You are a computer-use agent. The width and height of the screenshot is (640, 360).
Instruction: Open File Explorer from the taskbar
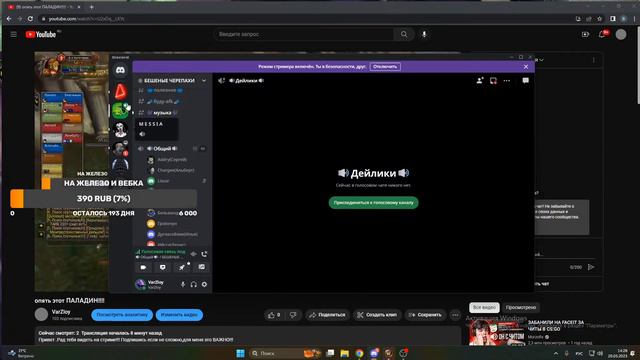click(x=344, y=353)
